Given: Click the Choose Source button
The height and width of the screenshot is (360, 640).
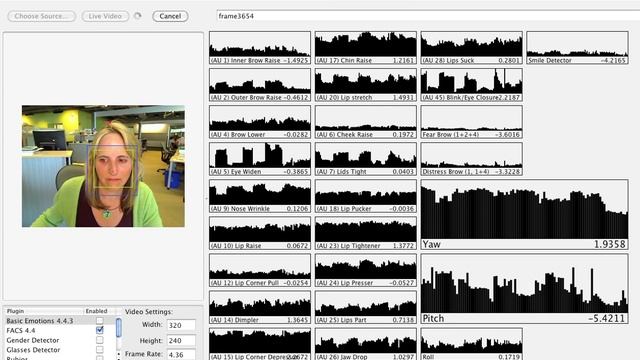Looking at the screenshot, I should 42,16.
